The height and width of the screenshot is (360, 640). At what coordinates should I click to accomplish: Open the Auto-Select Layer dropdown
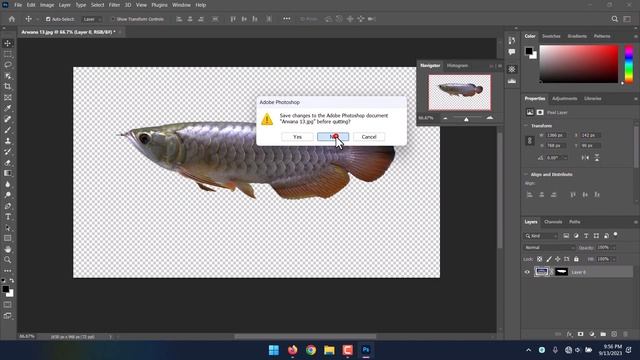(91, 19)
